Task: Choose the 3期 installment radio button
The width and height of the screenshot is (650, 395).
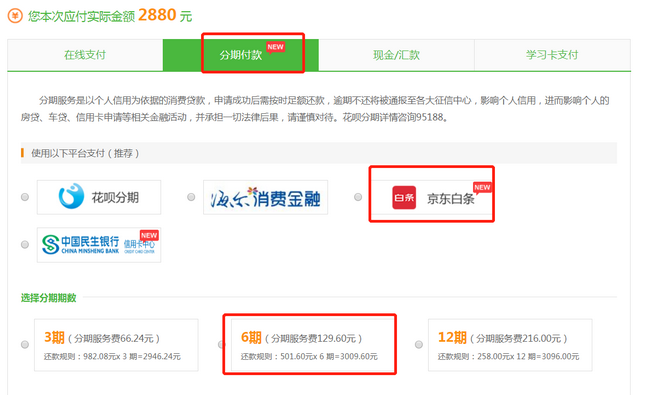Action: tap(25, 344)
